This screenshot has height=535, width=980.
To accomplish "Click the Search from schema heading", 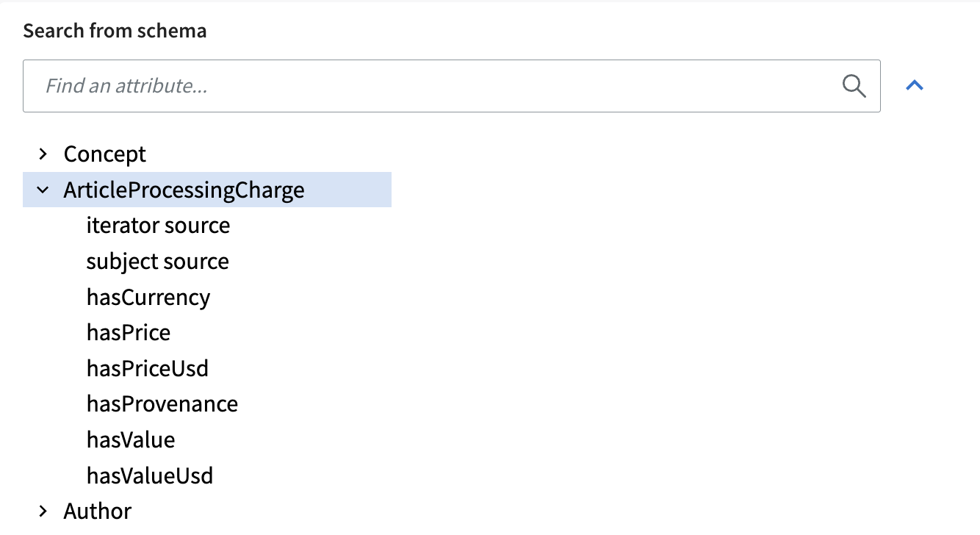I will 115,31.
